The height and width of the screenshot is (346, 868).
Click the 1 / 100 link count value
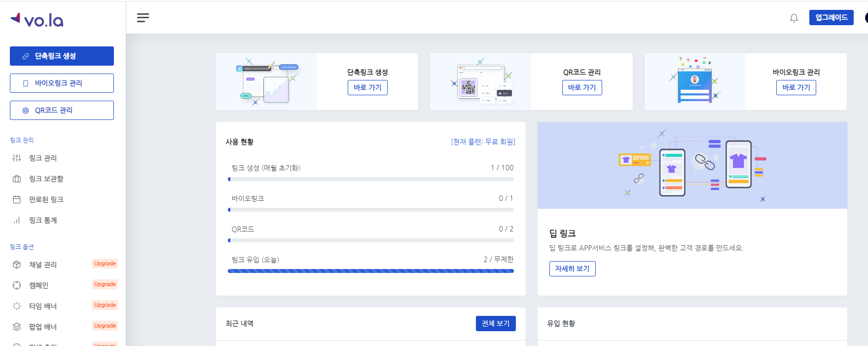click(x=502, y=168)
